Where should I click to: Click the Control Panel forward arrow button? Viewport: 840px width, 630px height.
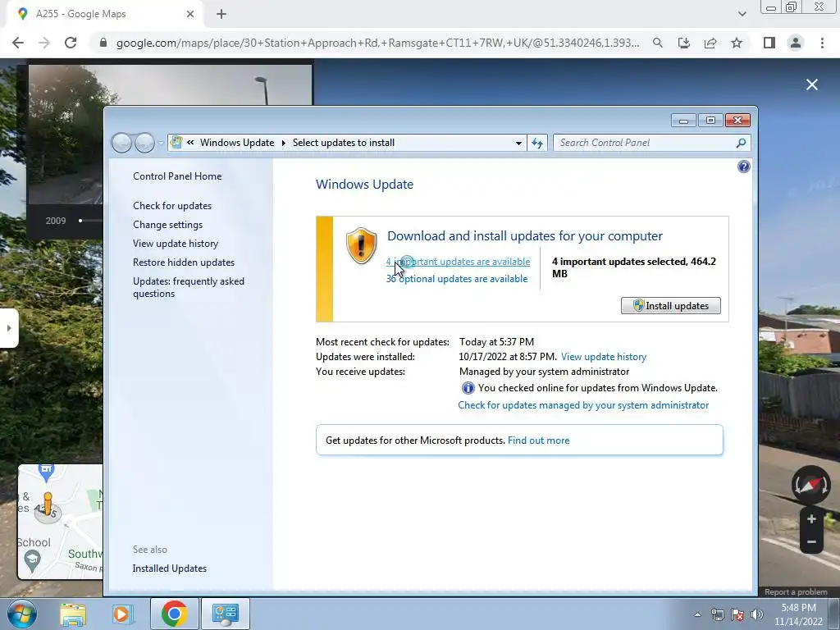click(144, 143)
